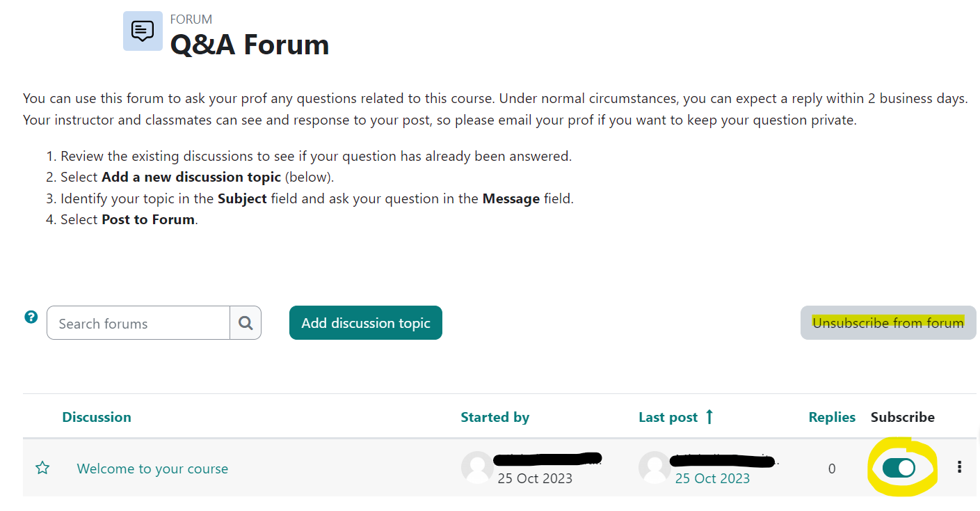Sort by the Discussion column header

pyautogui.click(x=97, y=417)
